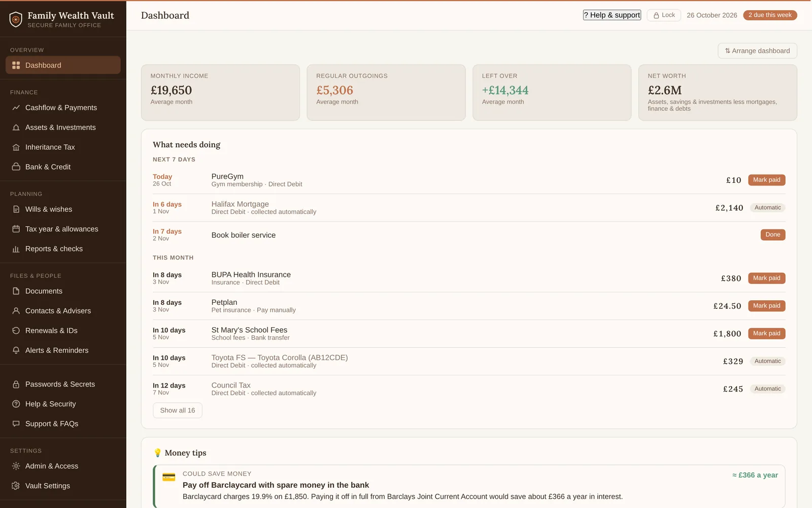Click Regular Outgoings £5,306 card
Image resolution: width=812 pixels, height=508 pixels.
[x=386, y=92]
